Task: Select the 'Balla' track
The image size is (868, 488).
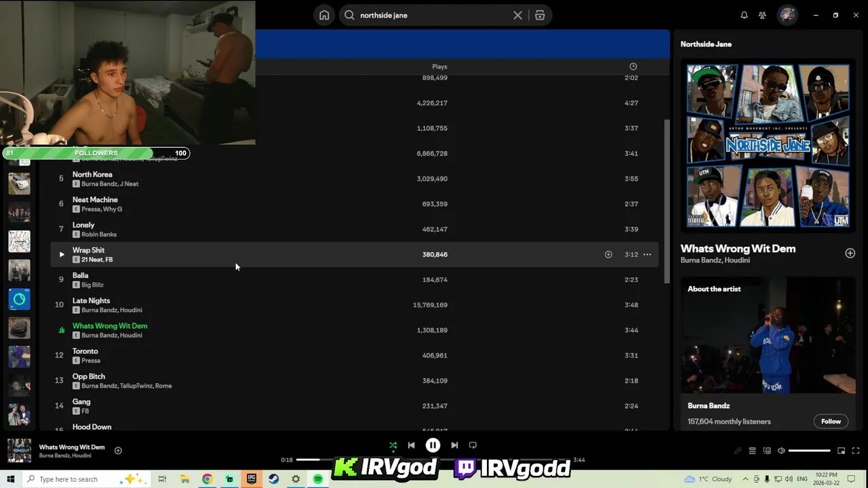Action: point(80,275)
